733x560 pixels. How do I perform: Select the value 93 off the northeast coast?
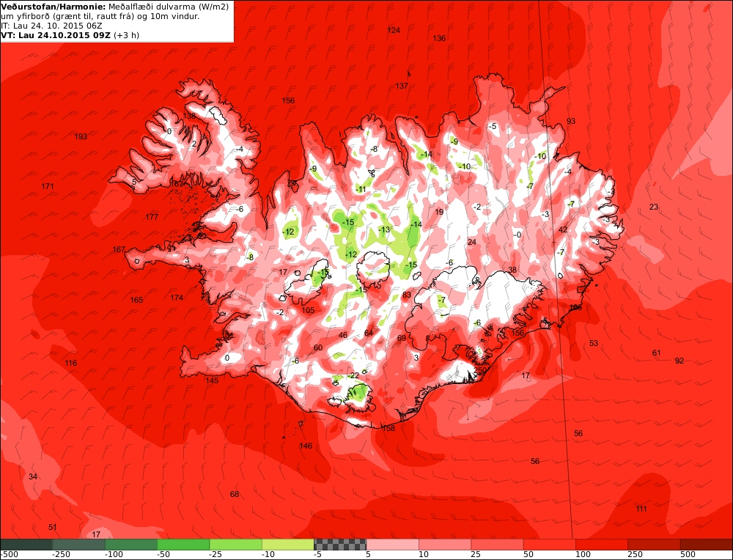click(x=571, y=121)
